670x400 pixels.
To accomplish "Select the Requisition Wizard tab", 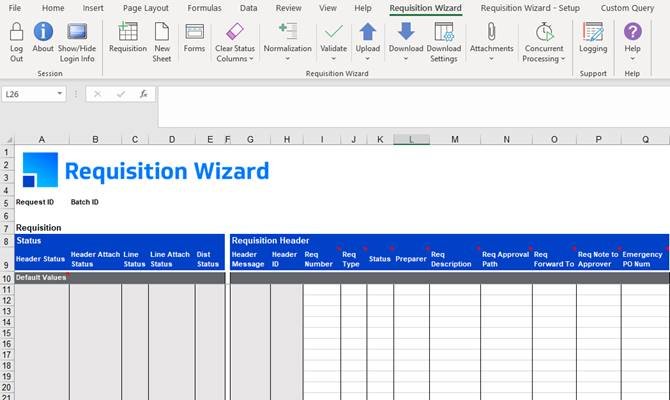I will (426, 8).
